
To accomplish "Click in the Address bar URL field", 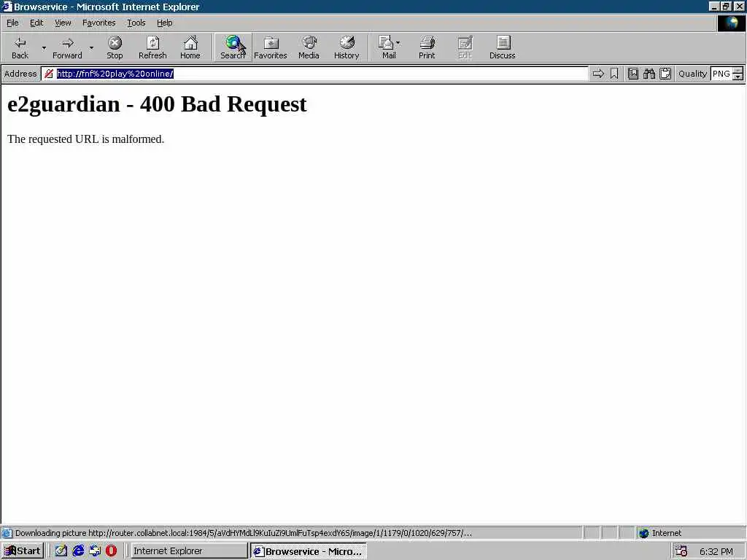I will (314, 74).
